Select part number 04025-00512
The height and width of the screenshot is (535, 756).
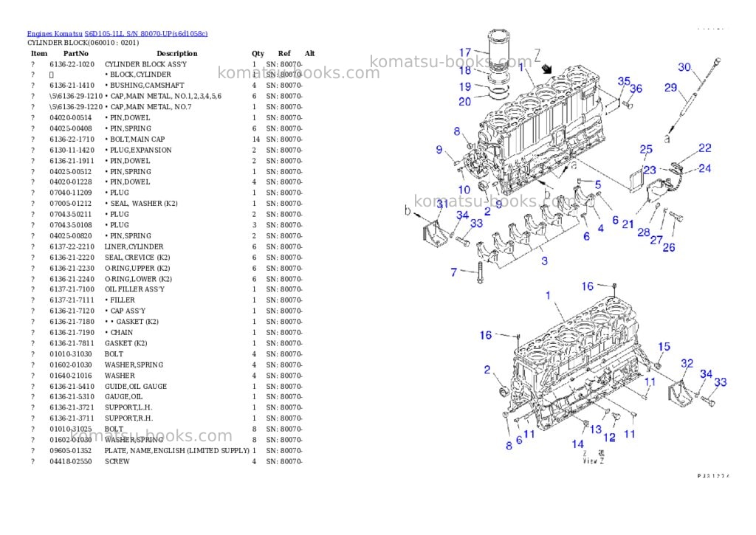coord(70,172)
